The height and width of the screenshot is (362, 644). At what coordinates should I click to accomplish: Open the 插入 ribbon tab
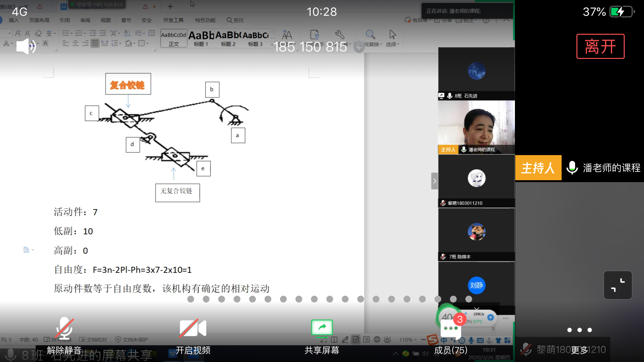click(14, 20)
